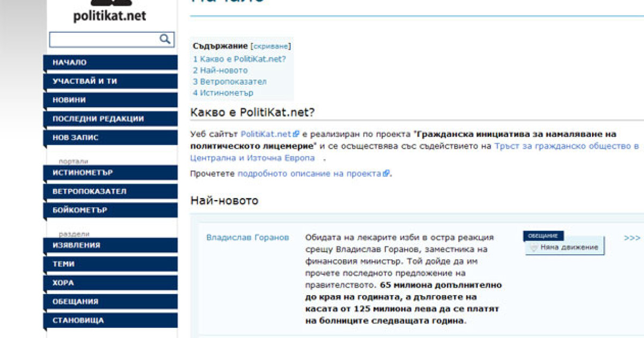Click the >>> arrows beside the promise

[x=632, y=238]
